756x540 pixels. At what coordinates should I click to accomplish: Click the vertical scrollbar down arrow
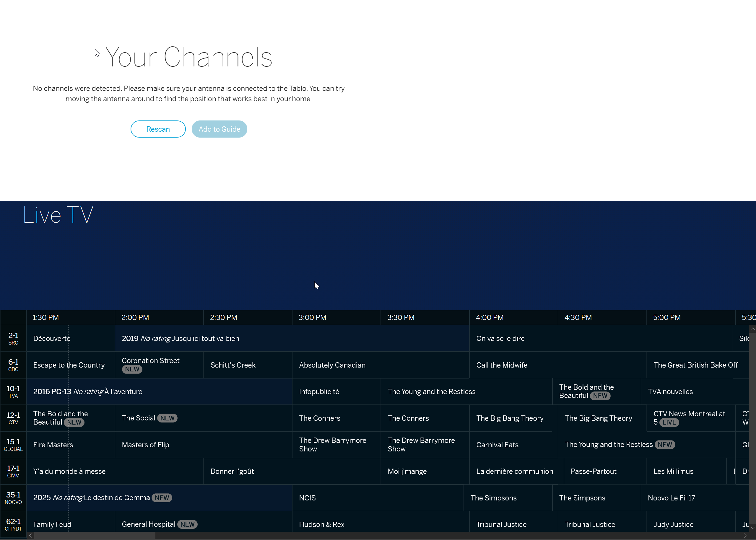(752, 528)
